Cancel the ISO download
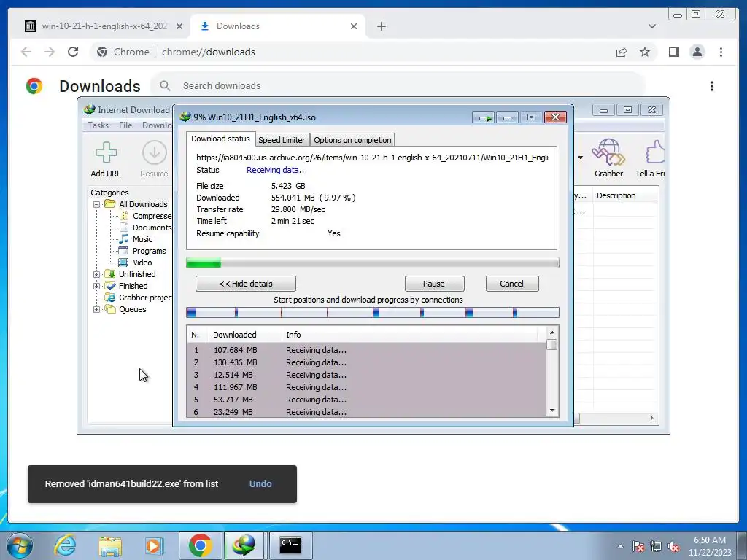Screen dimensions: 747x560 511,284
